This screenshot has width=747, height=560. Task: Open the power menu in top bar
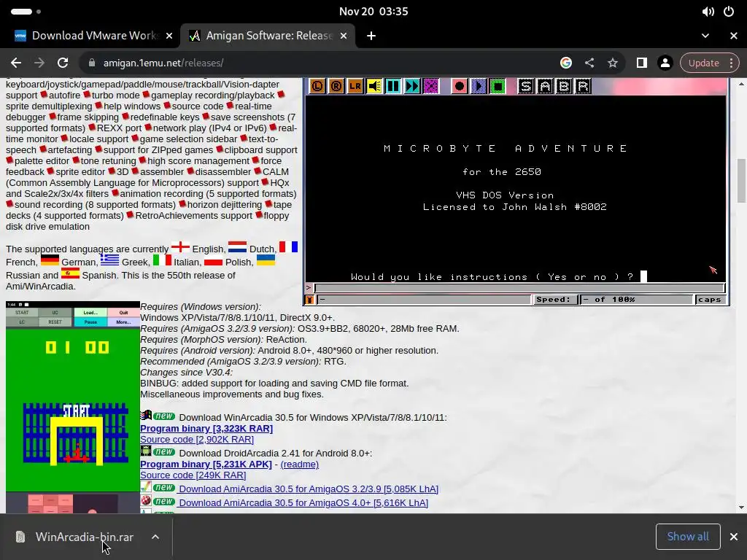point(729,12)
